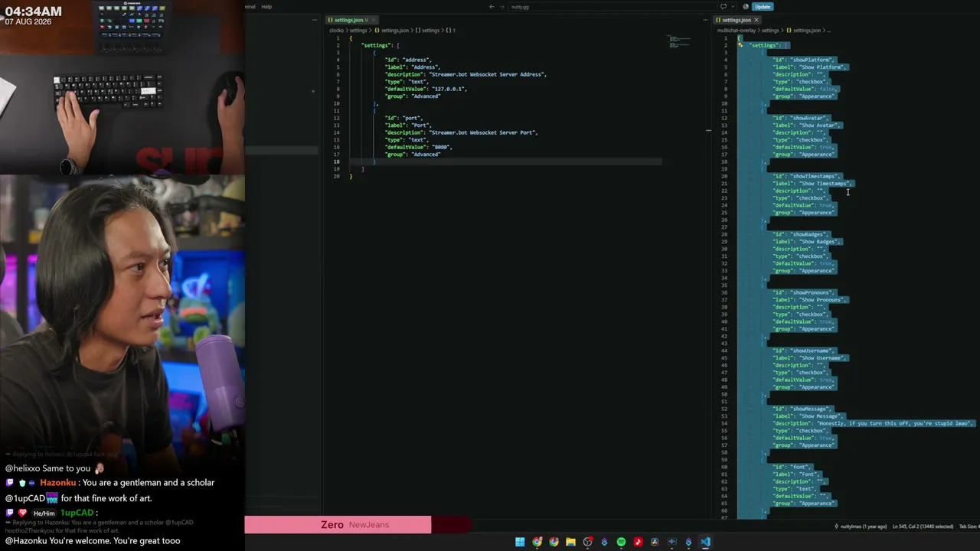Click the "Show Timestamps" label value

point(825,184)
